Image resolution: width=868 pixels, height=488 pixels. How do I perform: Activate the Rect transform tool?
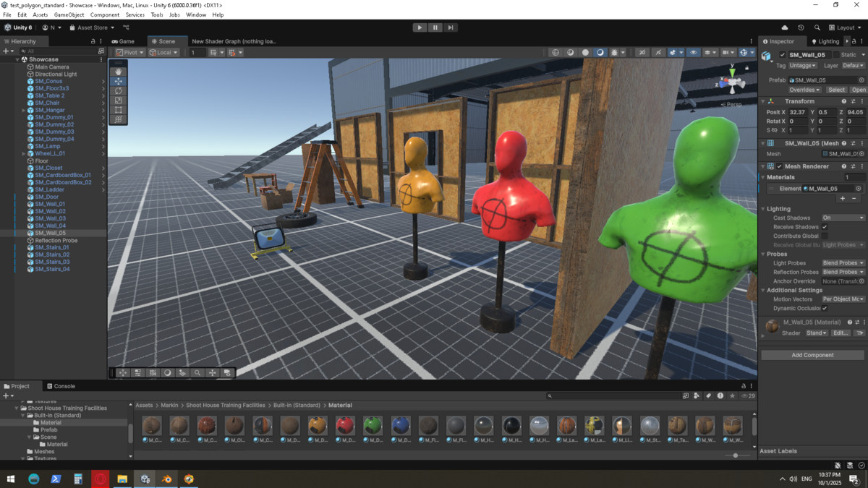pos(119,111)
